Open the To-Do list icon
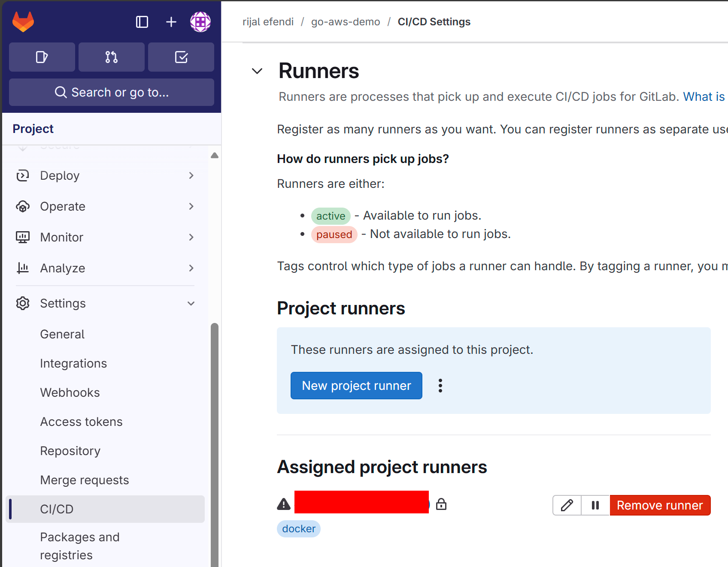 pos(181,57)
